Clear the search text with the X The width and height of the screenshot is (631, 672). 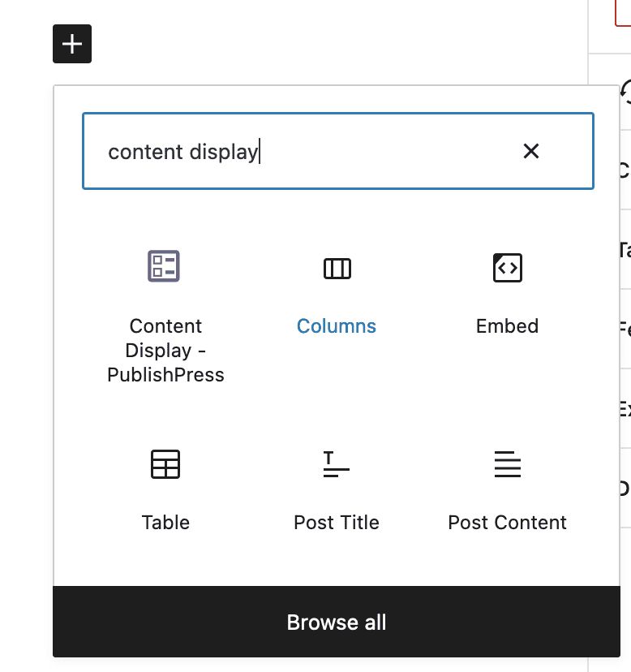click(x=530, y=151)
